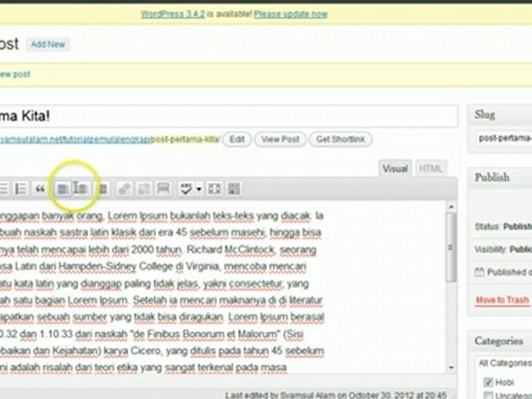Viewport: 532px width, 399px height.
Task: Open the WordPress 3.4.2 link
Action: (173, 14)
